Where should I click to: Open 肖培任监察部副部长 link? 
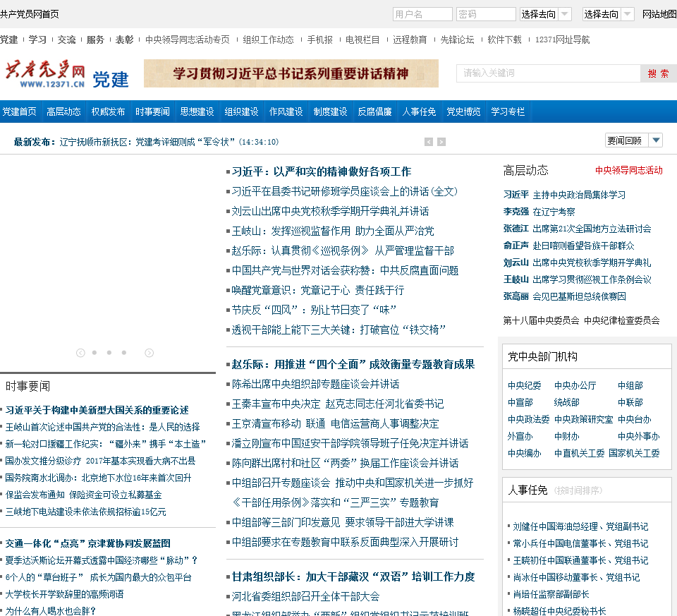(x=551, y=594)
